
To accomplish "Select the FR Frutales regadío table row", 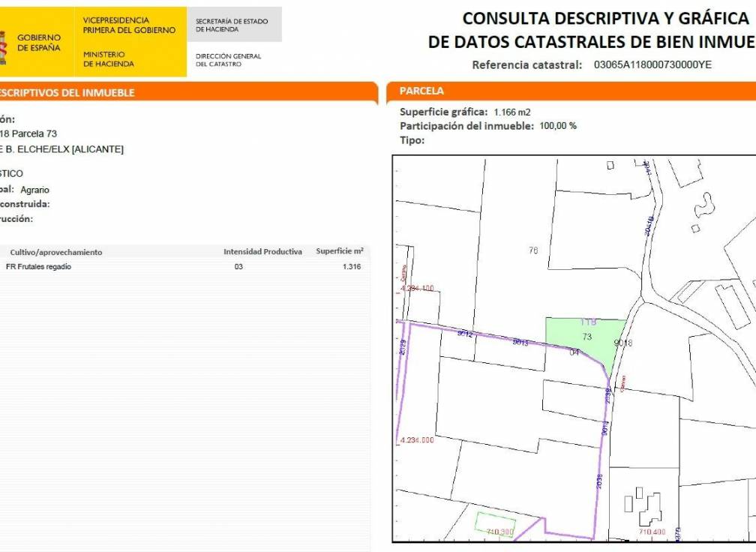I will point(184,267).
